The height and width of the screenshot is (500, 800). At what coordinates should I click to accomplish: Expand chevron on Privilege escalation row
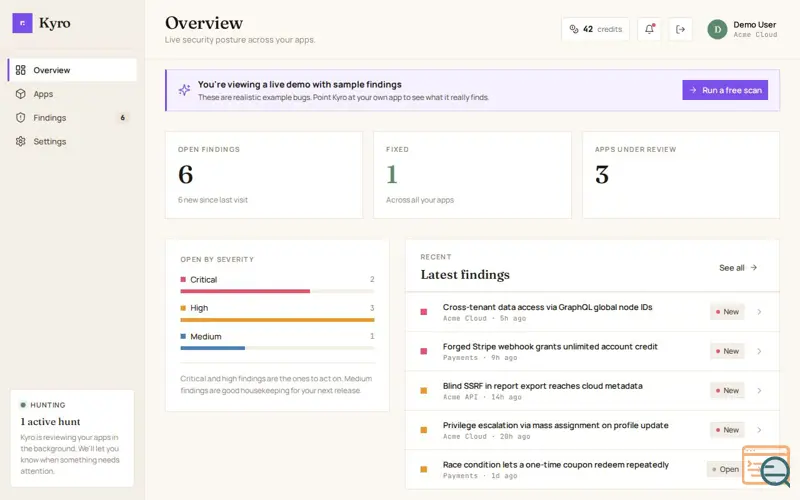(x=759, y=430)
